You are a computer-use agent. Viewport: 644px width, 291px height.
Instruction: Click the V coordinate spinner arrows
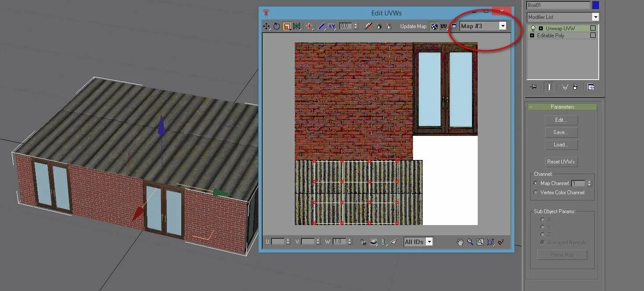tap(318, 242)
